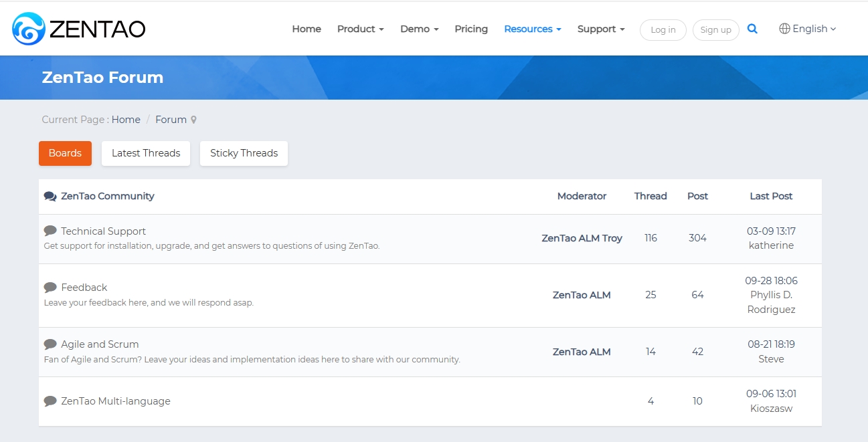
Task: Click the Feedback speech bubble icon
Action: tap(50, 288)
